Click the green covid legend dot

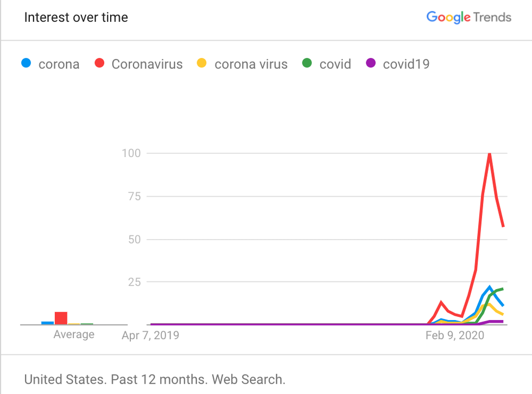coord(307,64)
